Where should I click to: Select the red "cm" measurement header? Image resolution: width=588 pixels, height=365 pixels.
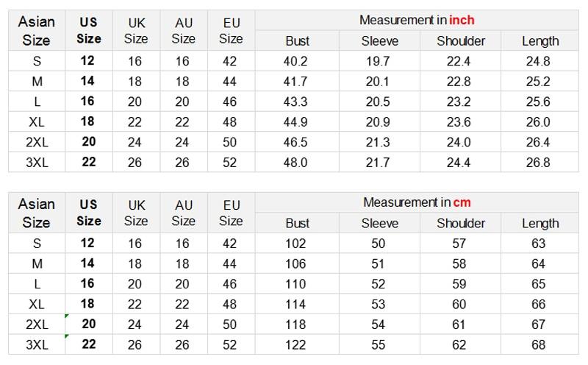coord(462,202)
